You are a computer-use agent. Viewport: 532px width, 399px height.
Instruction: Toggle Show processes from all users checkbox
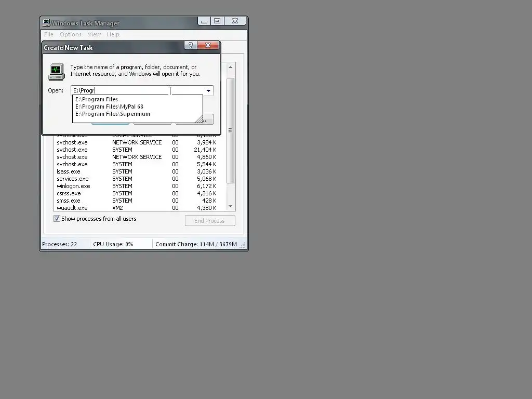(57, 219)
